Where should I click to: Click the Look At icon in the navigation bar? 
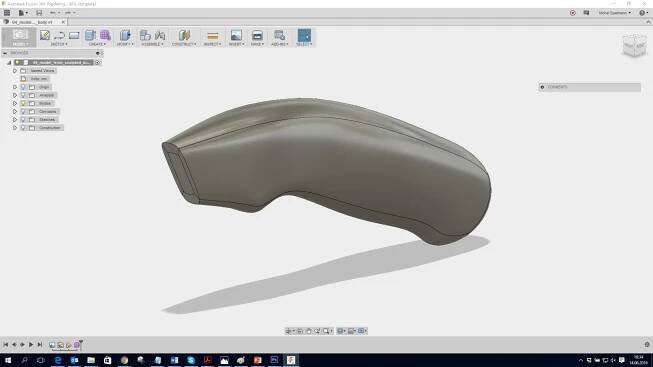click(300, 331)
